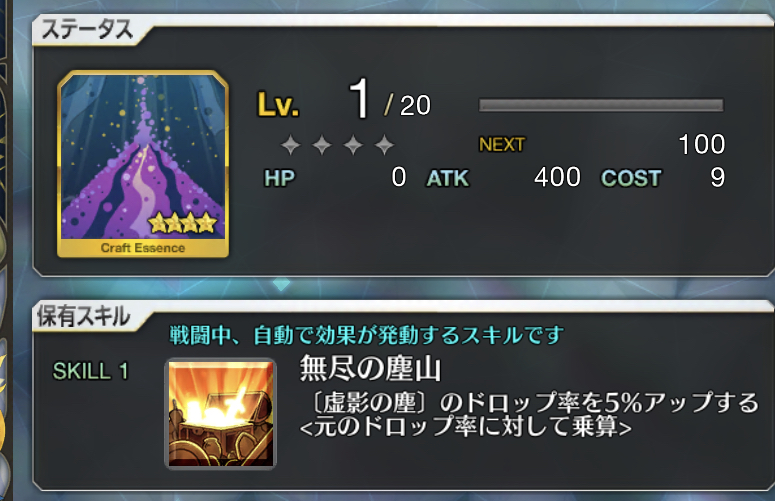Click the HP stat label
The width and height of the screenshot is (775, 501).
(x=279, y=178)
